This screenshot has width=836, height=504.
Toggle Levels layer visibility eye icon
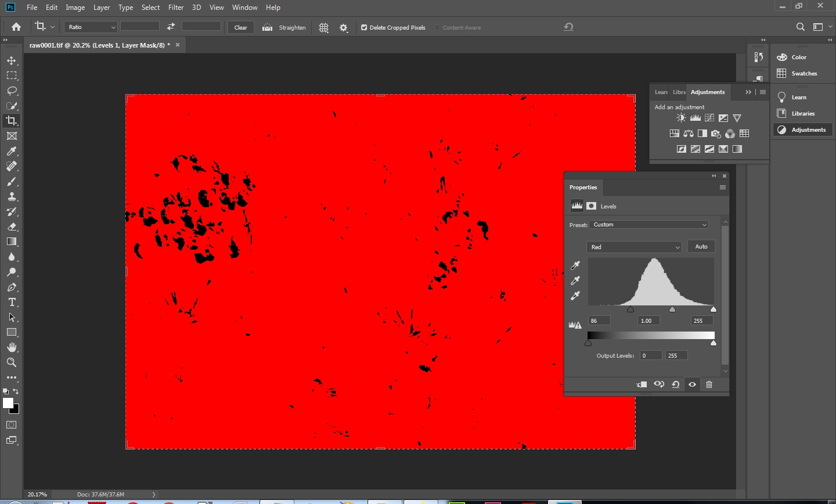tap(692, 384)
